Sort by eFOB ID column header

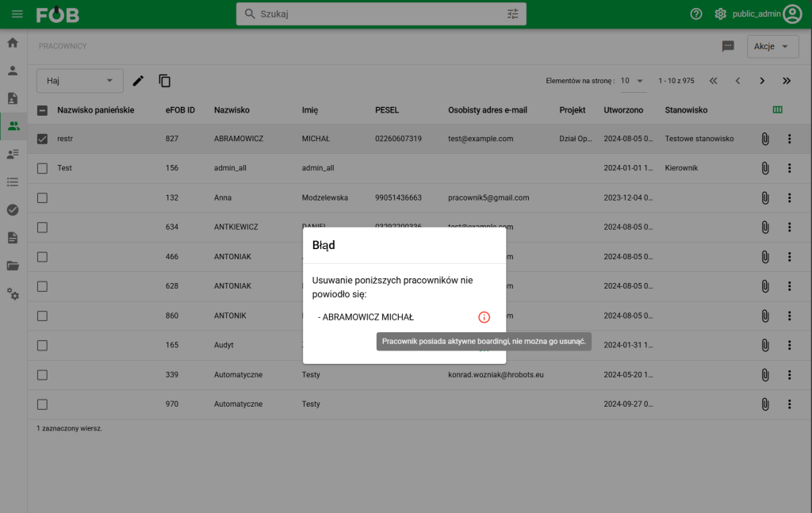[x=180, y=109]
